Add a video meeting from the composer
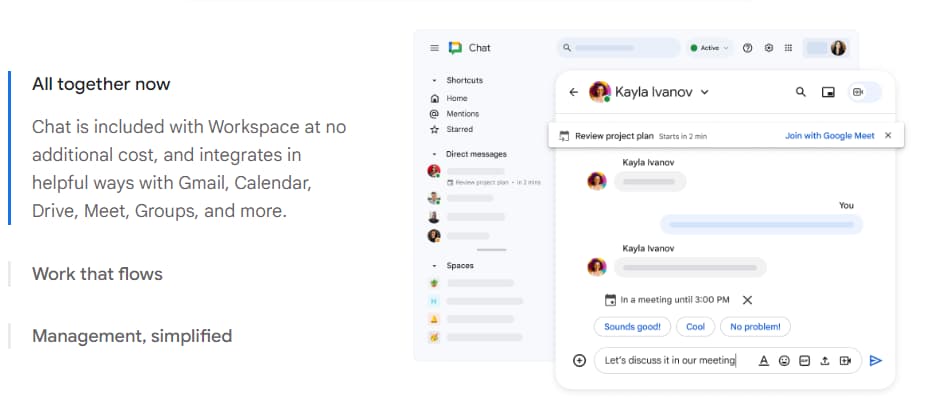This screenshot has height=417, width=930. (845, 360)
